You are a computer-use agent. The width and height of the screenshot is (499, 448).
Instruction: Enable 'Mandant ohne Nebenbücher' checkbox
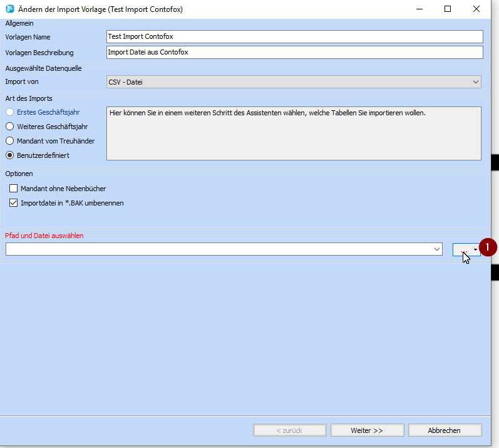pos(14,189)
